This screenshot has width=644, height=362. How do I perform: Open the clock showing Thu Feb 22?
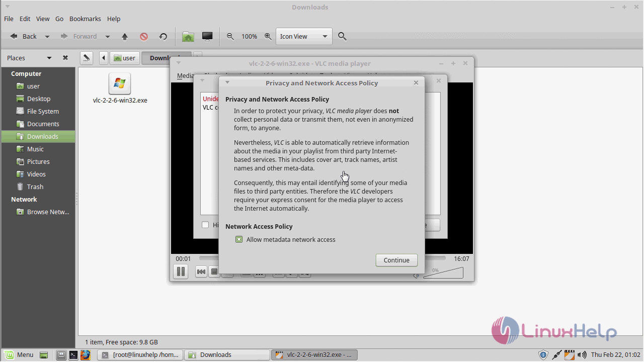616,354
